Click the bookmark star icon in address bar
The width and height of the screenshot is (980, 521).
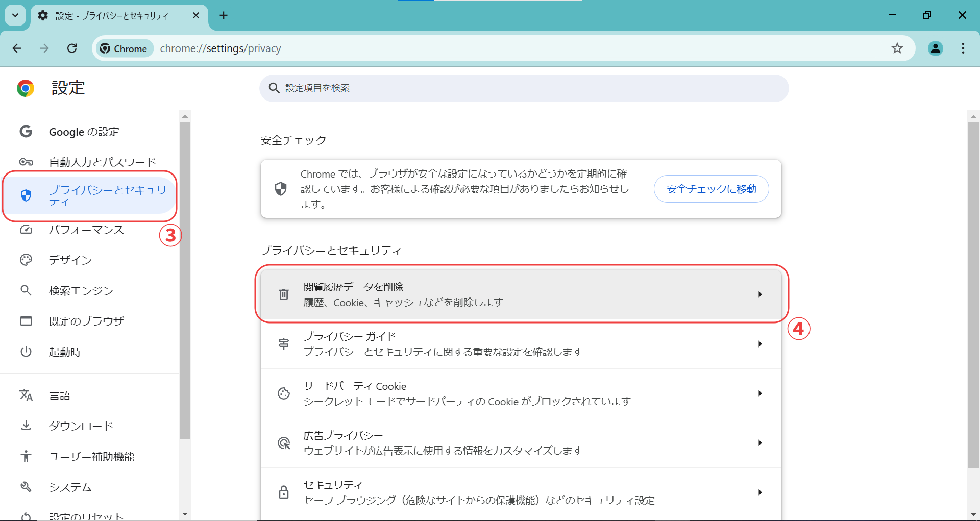pyautogui.click(x=897, y=48)
